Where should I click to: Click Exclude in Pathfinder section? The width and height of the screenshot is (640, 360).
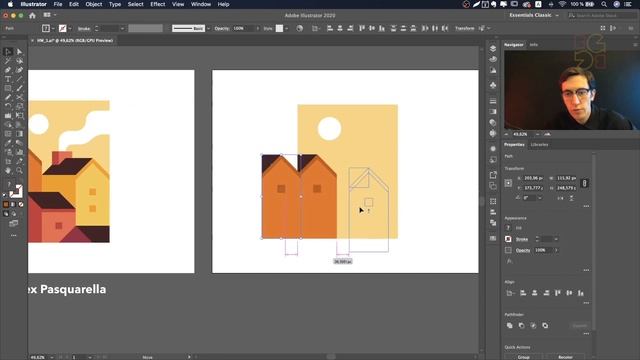(x=545, y=325)
